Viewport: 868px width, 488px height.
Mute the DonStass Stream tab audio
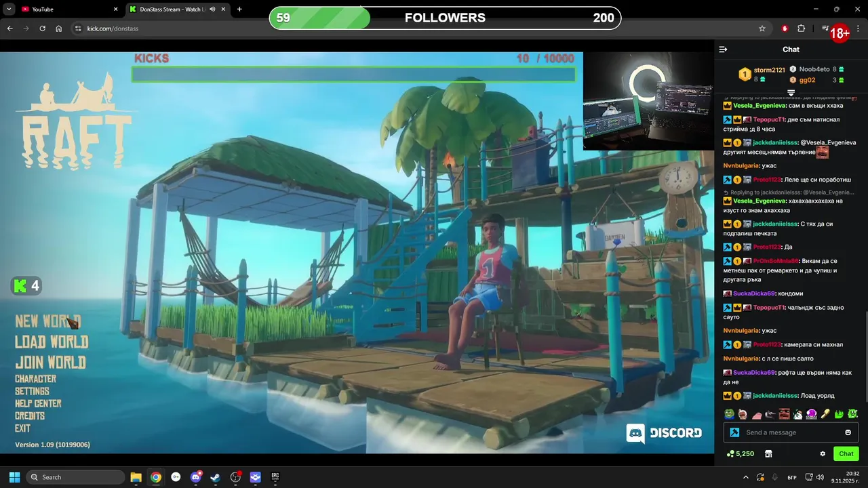pos(212,9)
